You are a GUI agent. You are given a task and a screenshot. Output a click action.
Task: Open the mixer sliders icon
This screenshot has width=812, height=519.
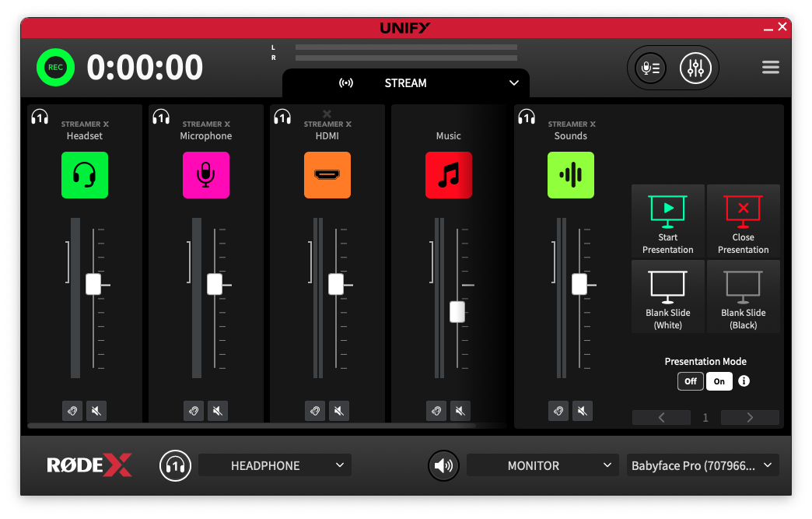coord(695,68)
